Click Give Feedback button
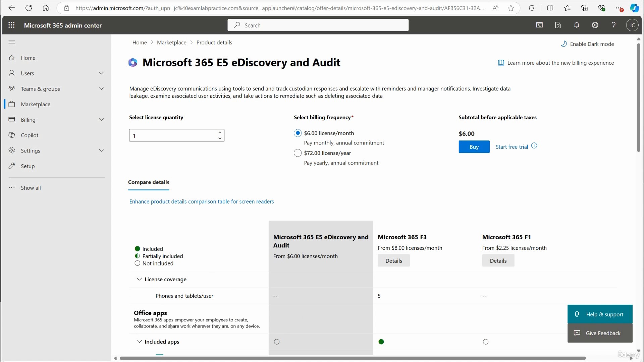 tap(600, 333)
